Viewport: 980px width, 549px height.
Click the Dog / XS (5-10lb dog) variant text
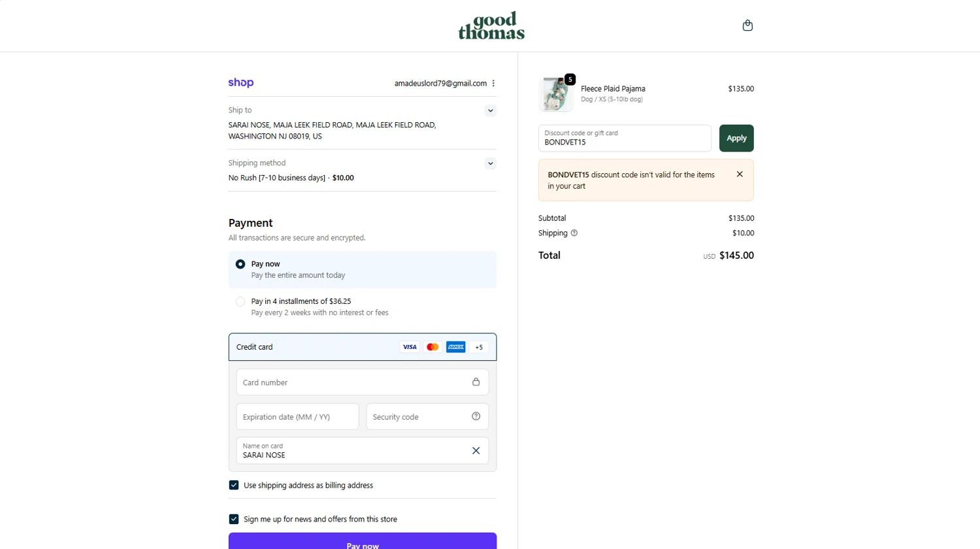coord(612,99)
